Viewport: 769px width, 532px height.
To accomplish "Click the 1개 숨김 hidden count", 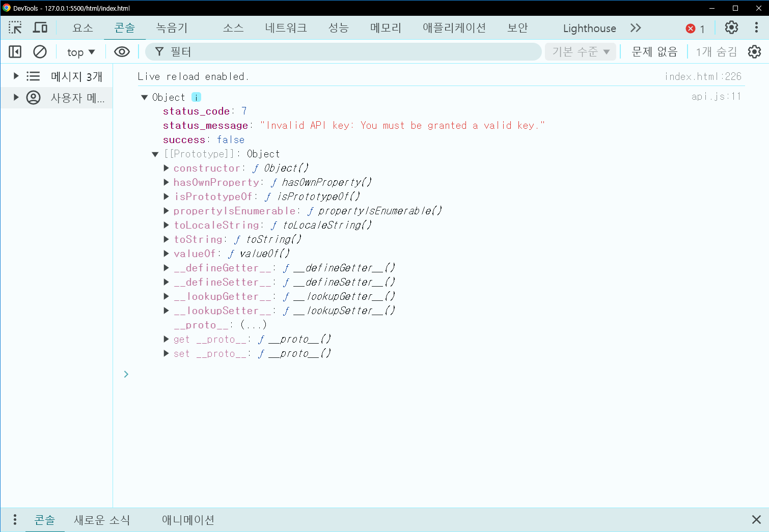I will click(x=717, y=51).
